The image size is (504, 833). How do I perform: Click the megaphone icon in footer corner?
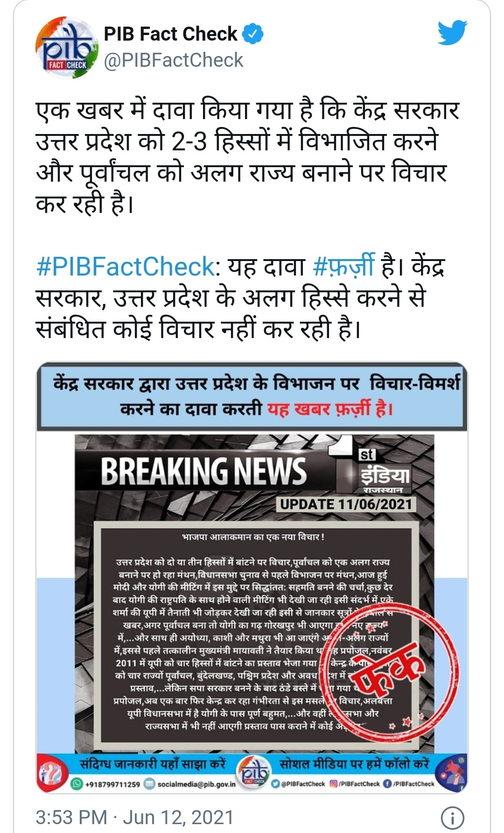pyautogui.click(x=455, y=773)
